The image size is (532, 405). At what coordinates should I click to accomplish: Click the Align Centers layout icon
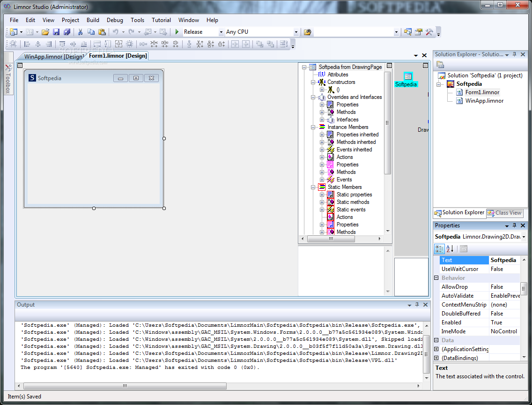pyautogui.click(x=38, y=44)
